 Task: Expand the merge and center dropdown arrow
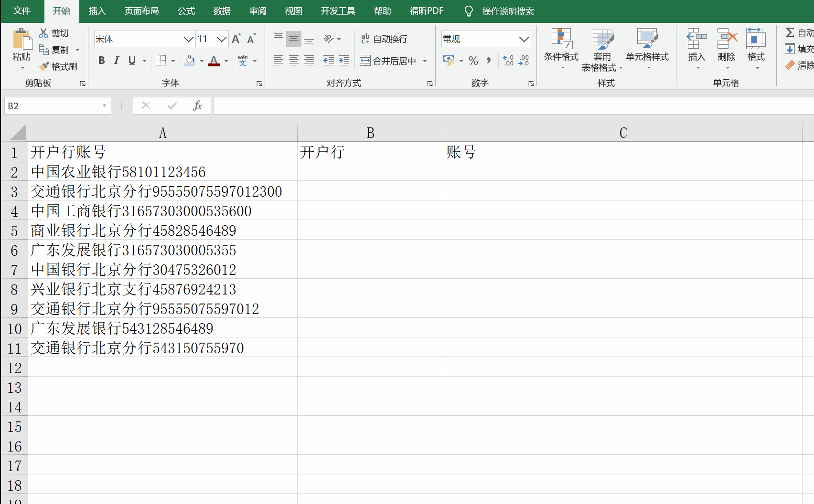(425, 61)
